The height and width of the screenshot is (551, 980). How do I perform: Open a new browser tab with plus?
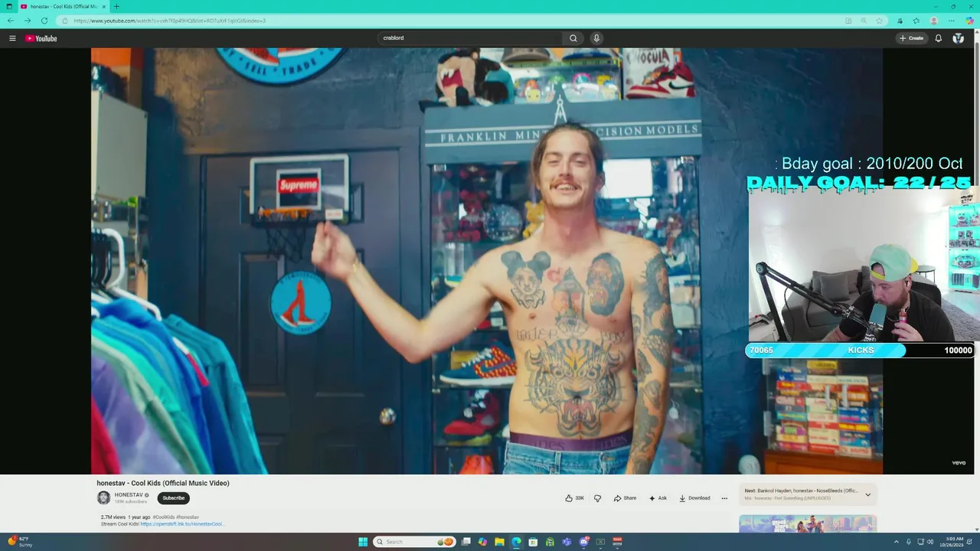coord(116,6)
